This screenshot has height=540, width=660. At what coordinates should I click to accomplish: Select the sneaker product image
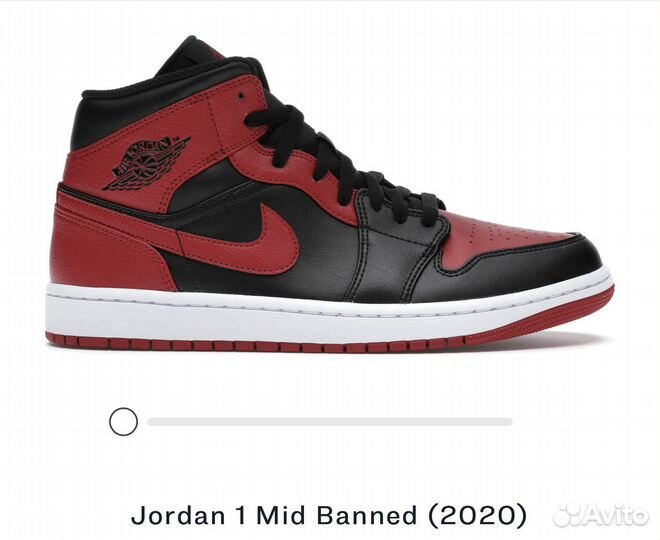click(x=330, y=194)
